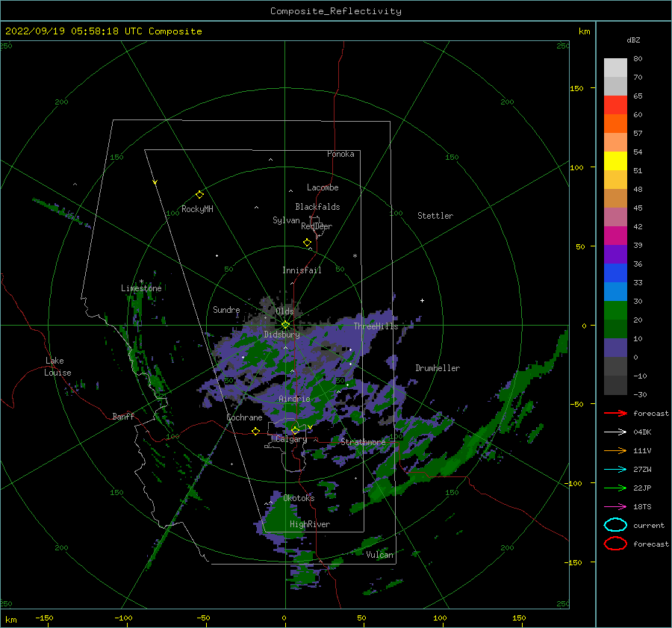Click the asterisk marker above Limestone
Viewport: 672px width, 628px height.
tap(141, 282)
